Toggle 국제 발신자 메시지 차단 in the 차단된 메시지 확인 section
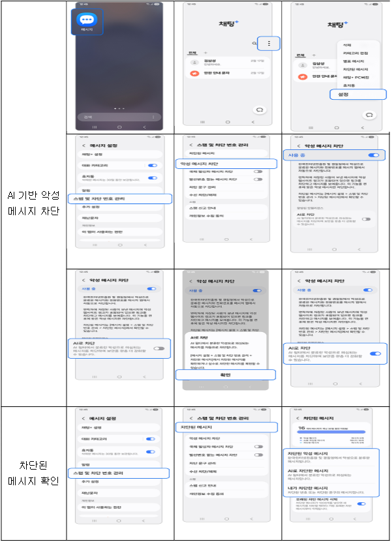 pyautogui.click(x=258, y=447)
